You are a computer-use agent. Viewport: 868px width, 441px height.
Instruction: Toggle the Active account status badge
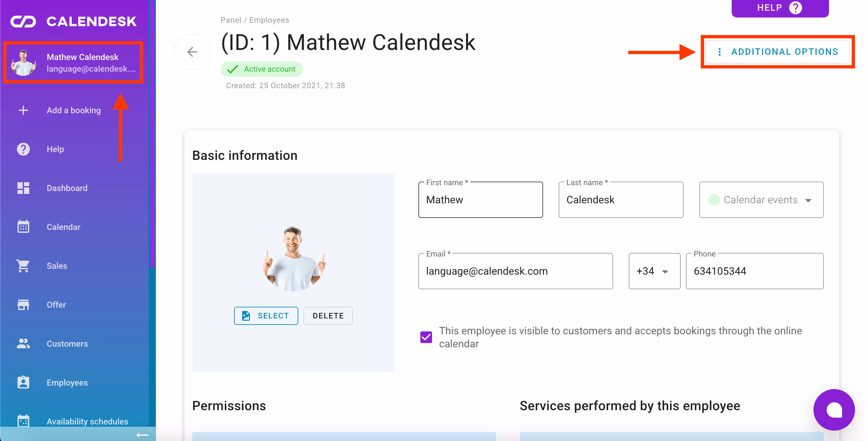262,69
